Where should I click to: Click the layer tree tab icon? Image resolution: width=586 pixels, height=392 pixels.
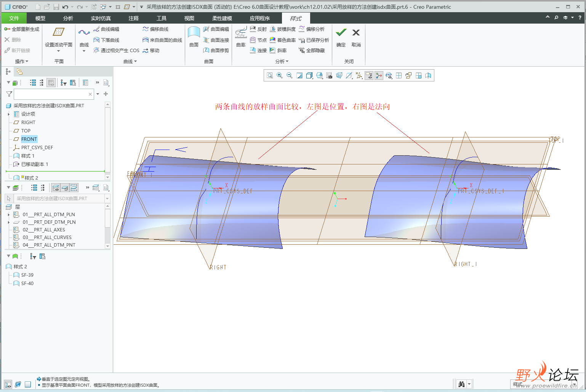19,72
